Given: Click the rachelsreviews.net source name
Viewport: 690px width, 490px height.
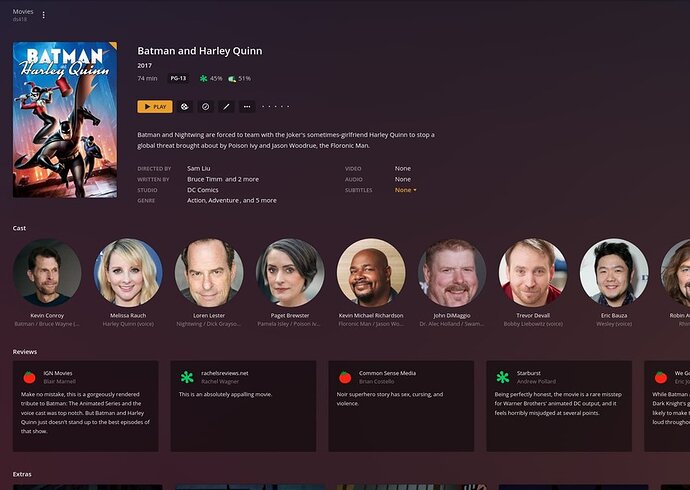Looking at the screenshot, I should [x=225, y=373].
